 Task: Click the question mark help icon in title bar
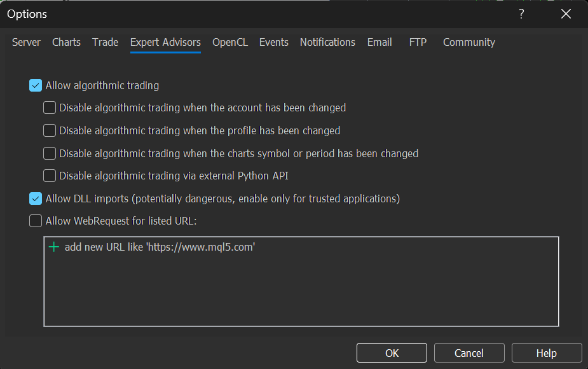pos(521,14)
